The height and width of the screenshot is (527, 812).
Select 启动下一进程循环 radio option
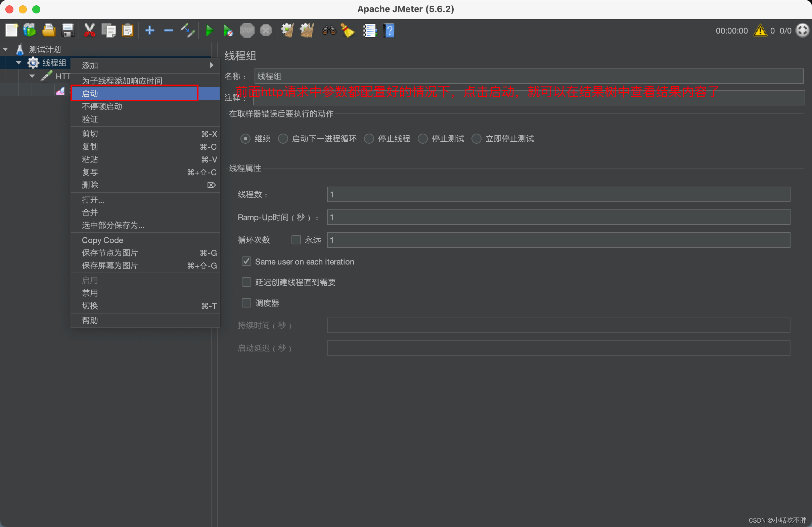pos(283,139)
